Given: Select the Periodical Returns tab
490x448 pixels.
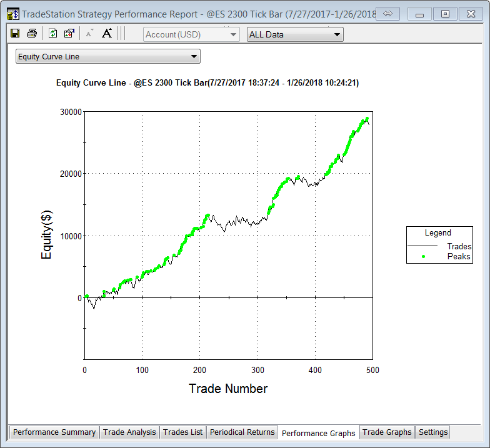Looking at the screenshot, I should coord(242,432).
